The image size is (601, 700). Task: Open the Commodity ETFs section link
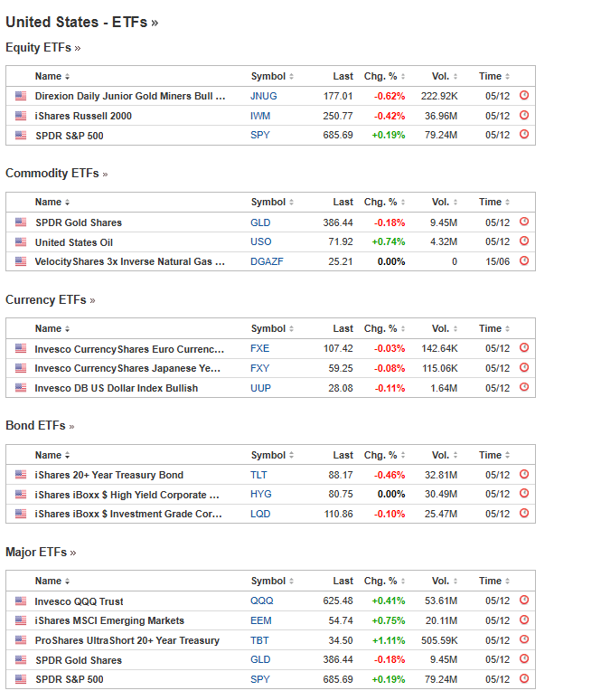pos(56,173)
